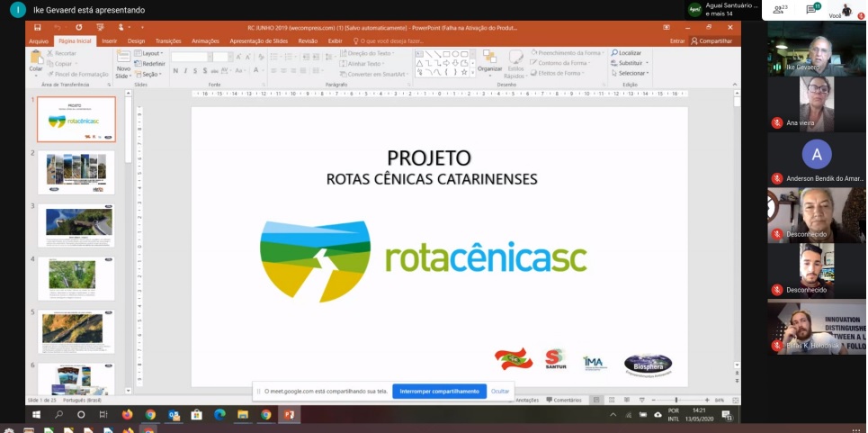Expand the Substituir dropdown arrow
This screenshot has height=433, width=868.
647,63
